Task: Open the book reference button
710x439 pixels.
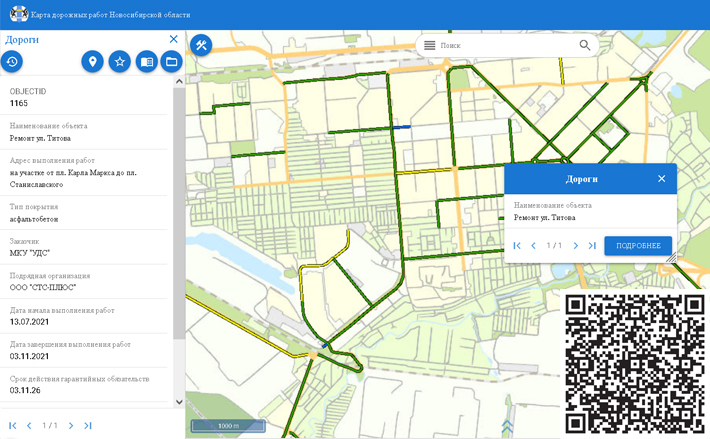Action: point(147,62)
